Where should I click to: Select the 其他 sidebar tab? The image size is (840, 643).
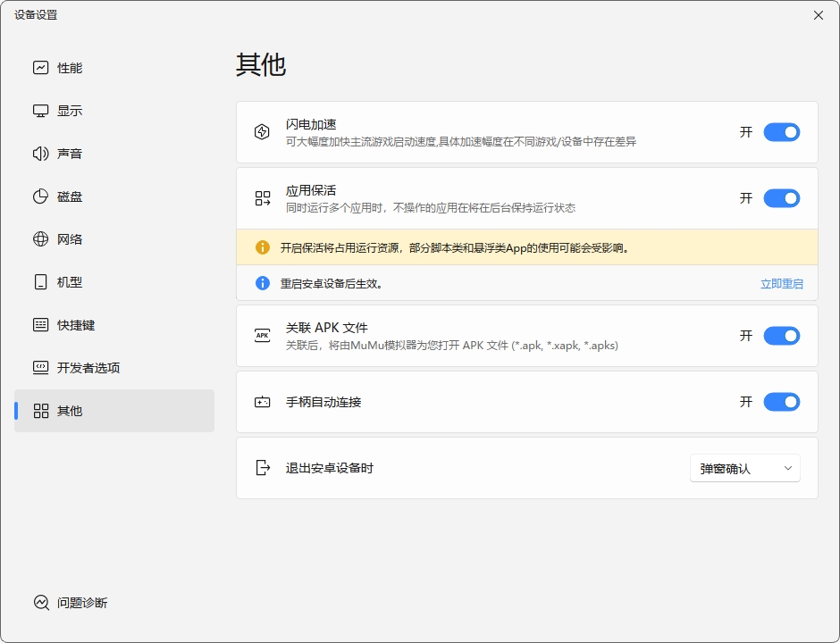[114, 411]
